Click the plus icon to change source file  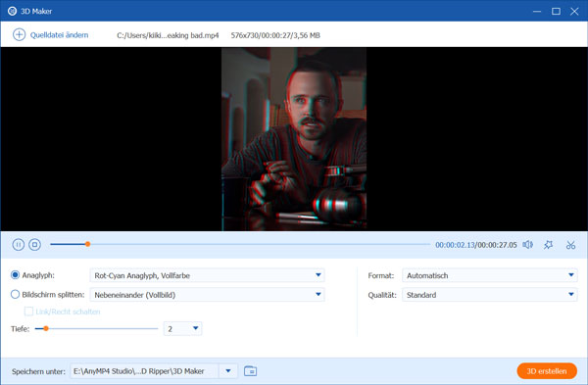[19, 35]
